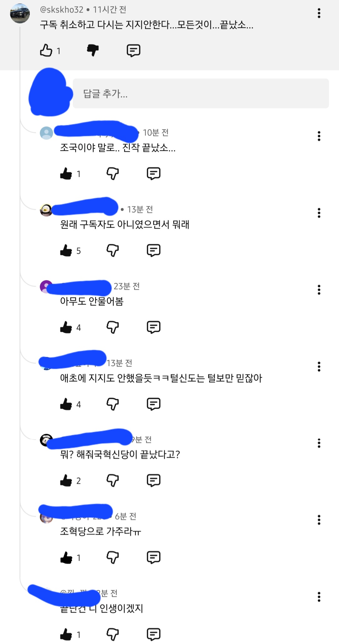Screen dimensions: 339x644
Task: Dislike the '조국이야 말로' reply
Action: coord(113,173)
